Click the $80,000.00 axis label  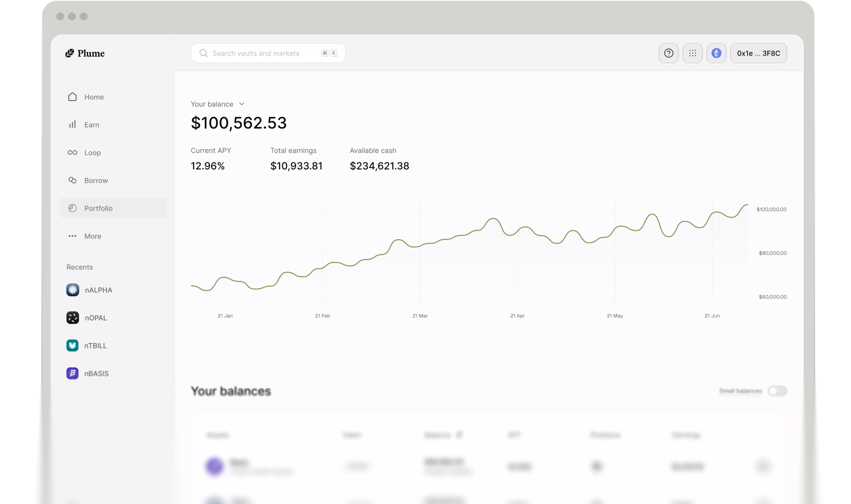pyautogui.click(x=773, y=253)
